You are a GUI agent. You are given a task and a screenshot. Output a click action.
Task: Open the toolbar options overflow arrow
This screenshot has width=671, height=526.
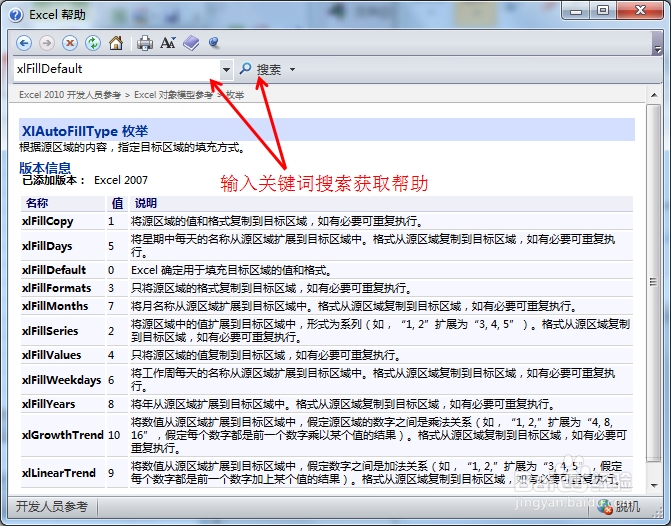click(657, 49)
